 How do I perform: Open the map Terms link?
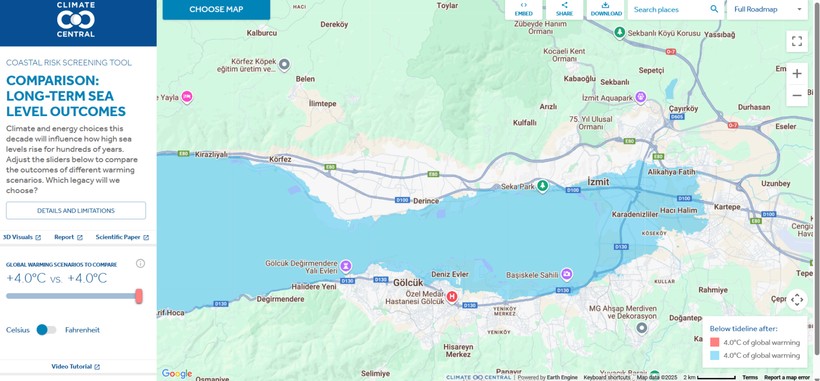[750, 377]
